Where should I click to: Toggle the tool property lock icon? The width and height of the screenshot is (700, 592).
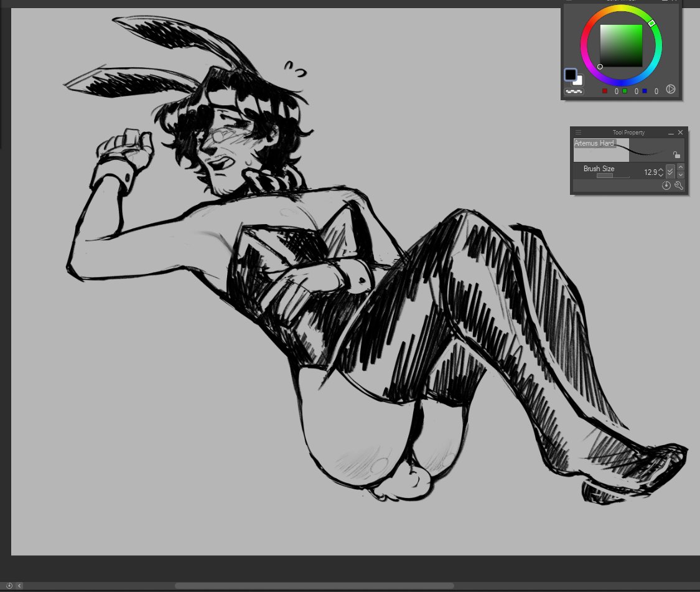pos(676,154)
